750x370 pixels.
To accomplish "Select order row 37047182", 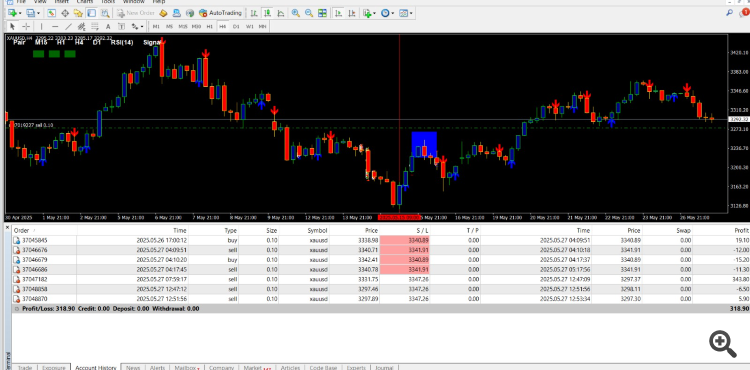I will 381,279.
